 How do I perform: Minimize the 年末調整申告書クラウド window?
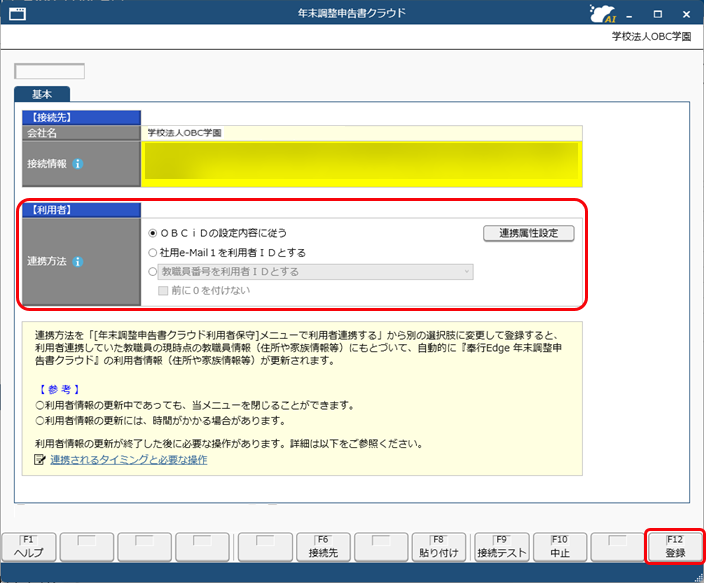(629, 15)
